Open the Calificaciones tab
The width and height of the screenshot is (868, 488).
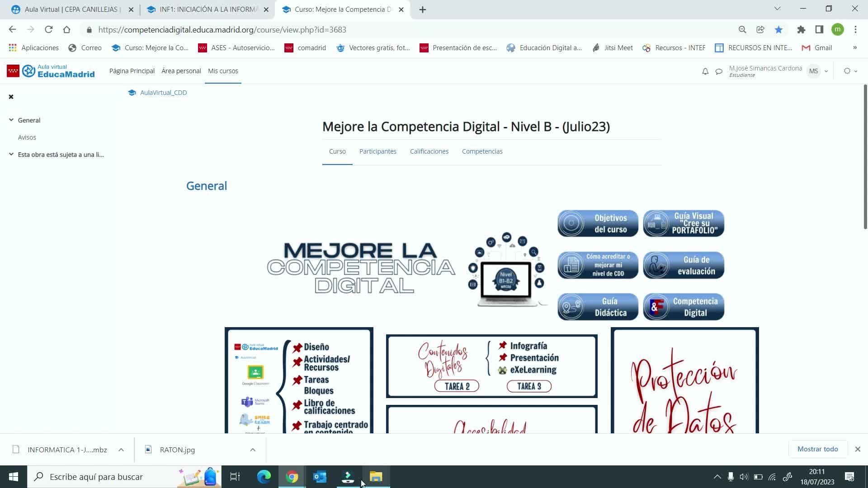coord(429,151)
